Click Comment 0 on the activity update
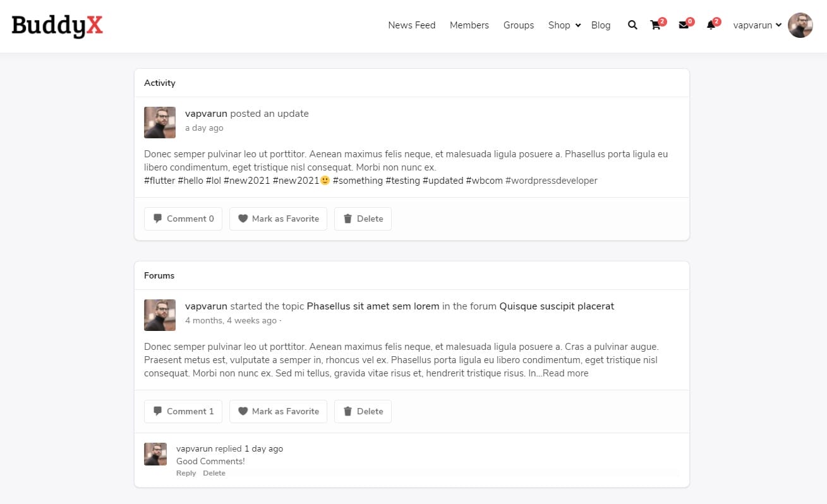 183,219
